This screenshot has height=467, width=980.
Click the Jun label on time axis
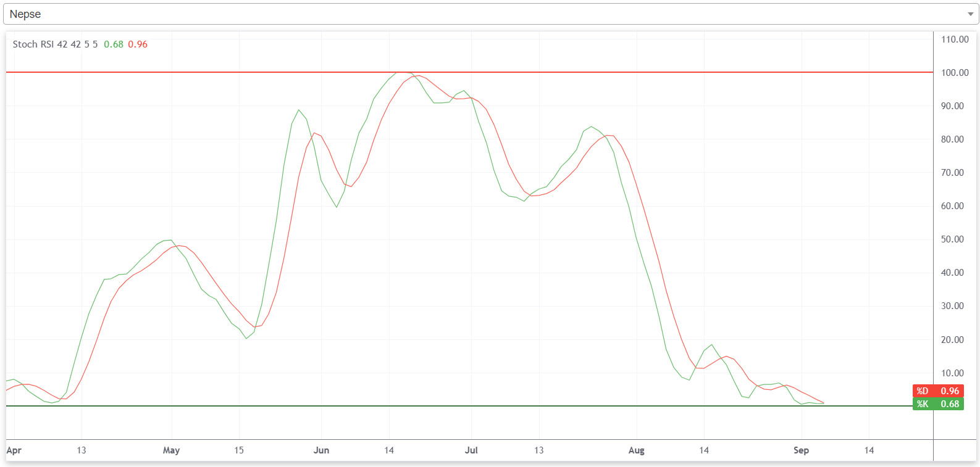pos(321,450)
